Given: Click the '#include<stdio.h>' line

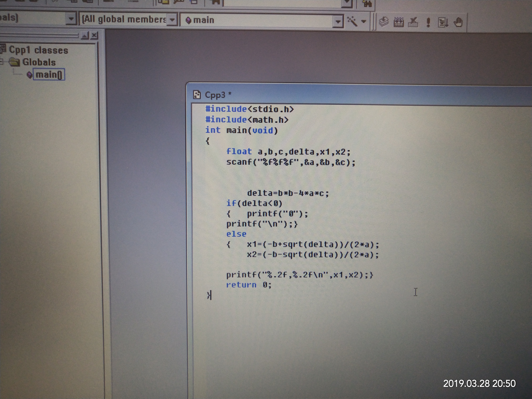Looking at the screenshot, I should pos(249,109).
